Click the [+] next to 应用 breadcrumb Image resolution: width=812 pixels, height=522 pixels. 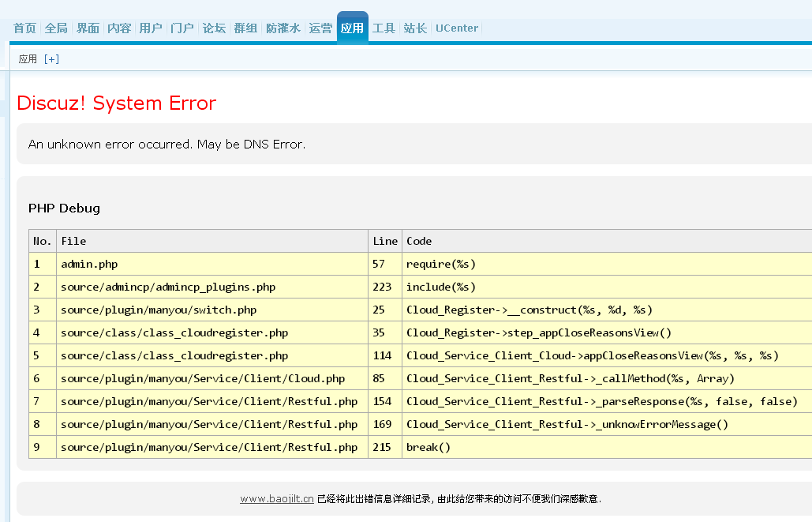pos(51,59)
